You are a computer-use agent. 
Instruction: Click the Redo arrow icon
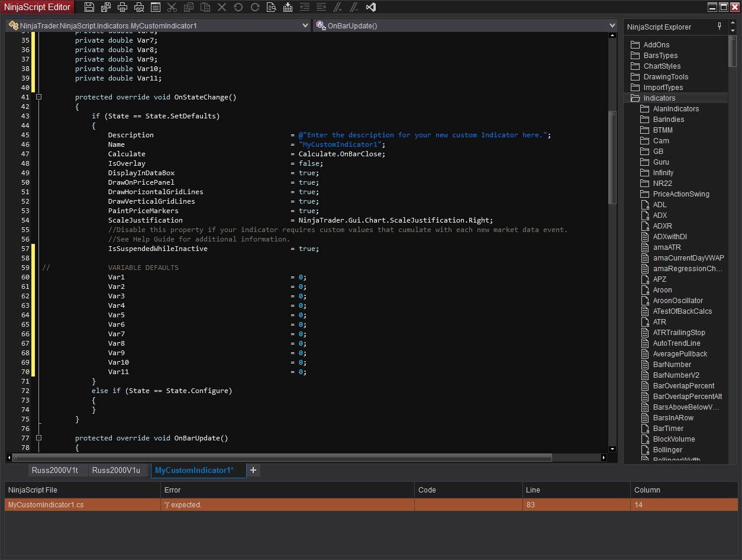point(255,8)
